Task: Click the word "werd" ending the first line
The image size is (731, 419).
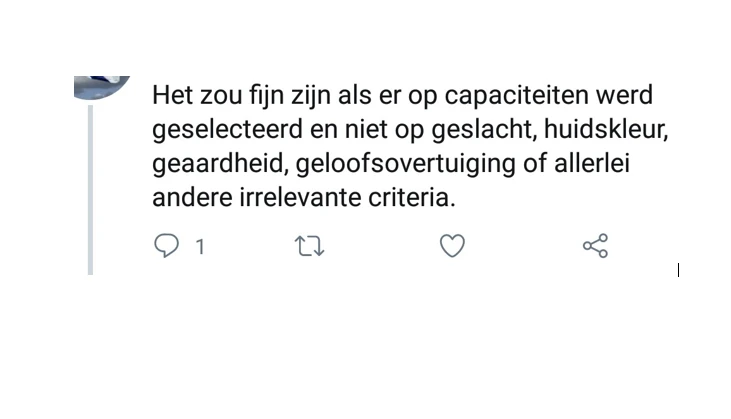Action: click(x=624, y=95)
